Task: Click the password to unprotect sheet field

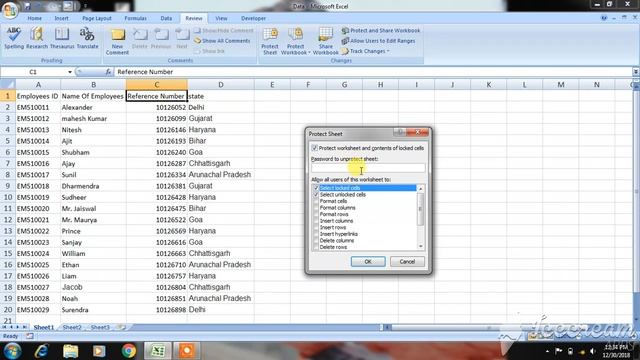Action: pos(368,168)
